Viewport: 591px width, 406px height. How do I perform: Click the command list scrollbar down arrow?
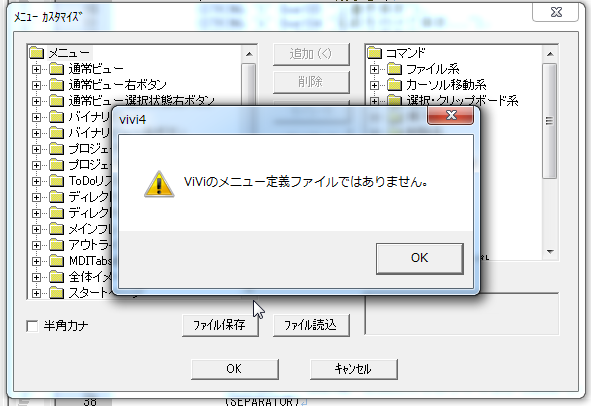pos(550,252)
